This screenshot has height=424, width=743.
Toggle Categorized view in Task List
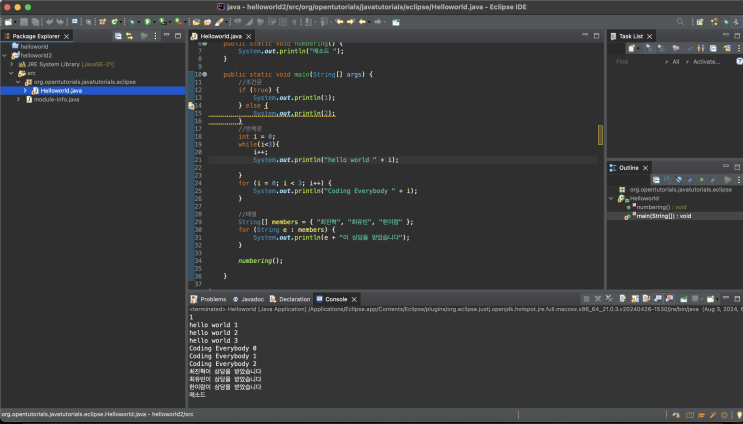649,48
